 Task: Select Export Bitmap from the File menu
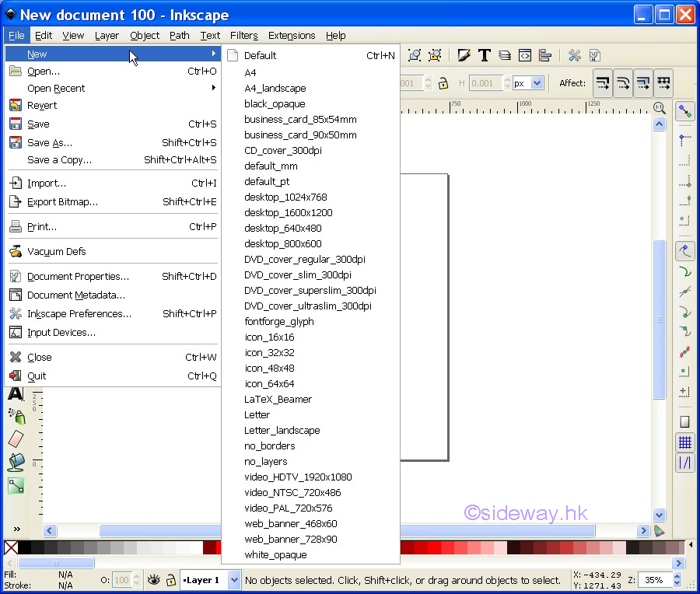(62, 201)
